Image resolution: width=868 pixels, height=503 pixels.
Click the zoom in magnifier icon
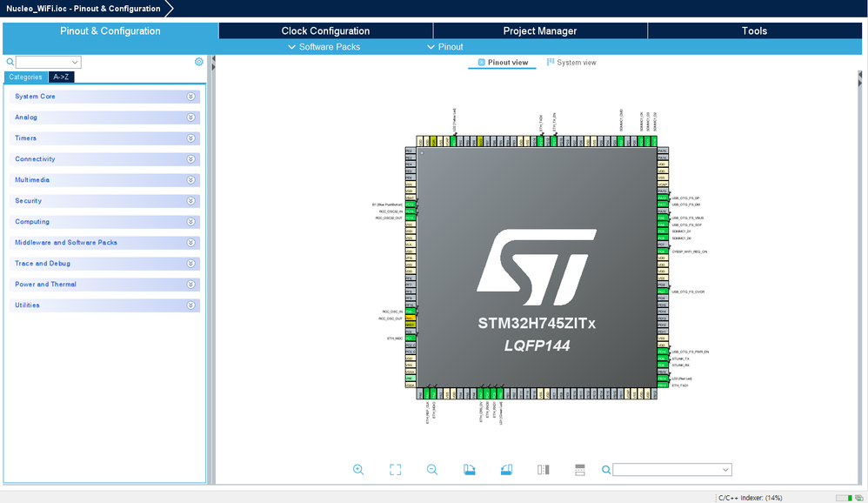pos(358,470)
